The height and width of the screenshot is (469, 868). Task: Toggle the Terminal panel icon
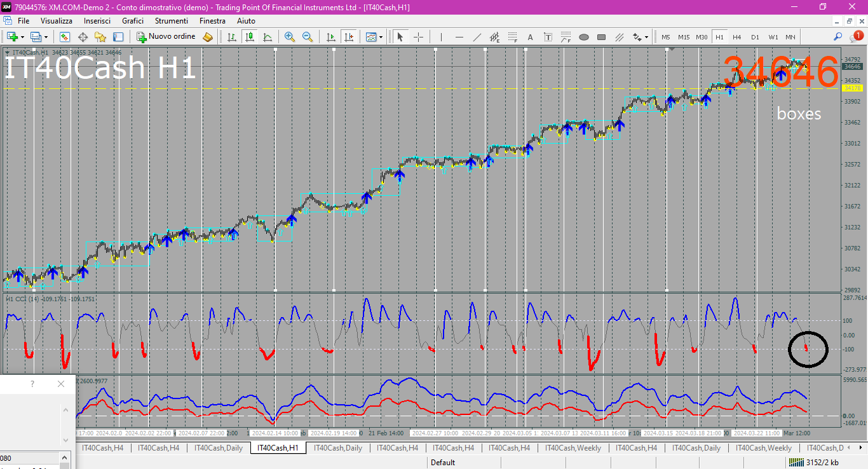(118, 37)
